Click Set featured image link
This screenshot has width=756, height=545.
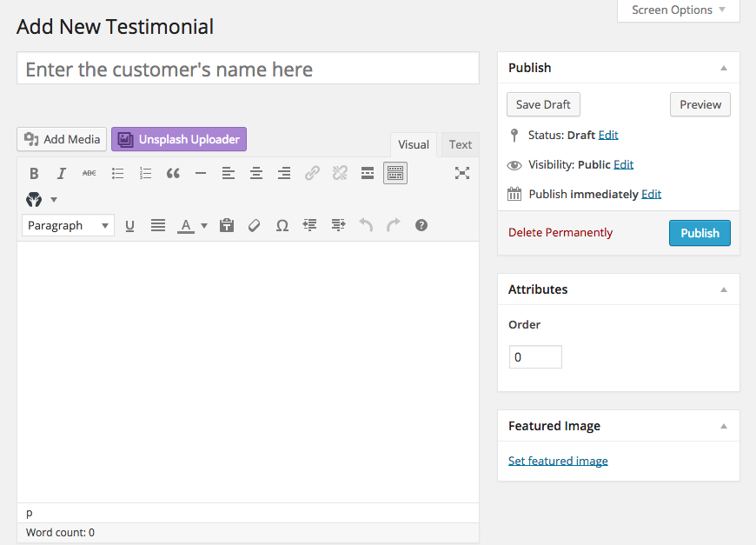(x=558, y=461)
